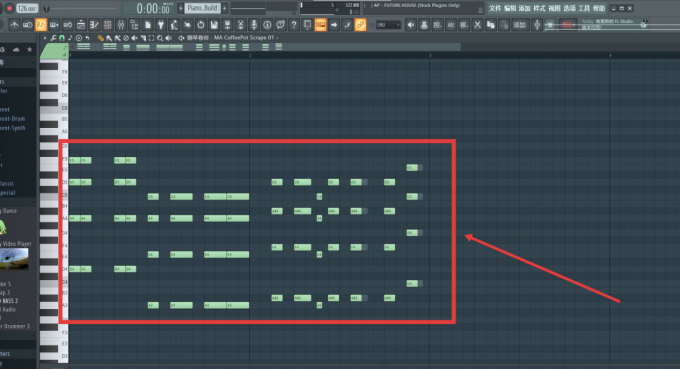Select the yellow pencil draw tool

100,38
